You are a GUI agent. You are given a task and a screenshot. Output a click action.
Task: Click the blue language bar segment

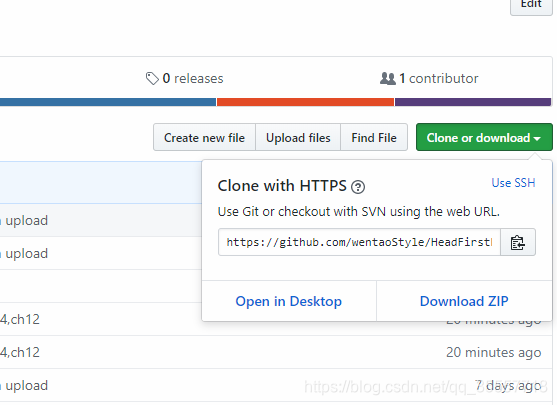[108, 102]
